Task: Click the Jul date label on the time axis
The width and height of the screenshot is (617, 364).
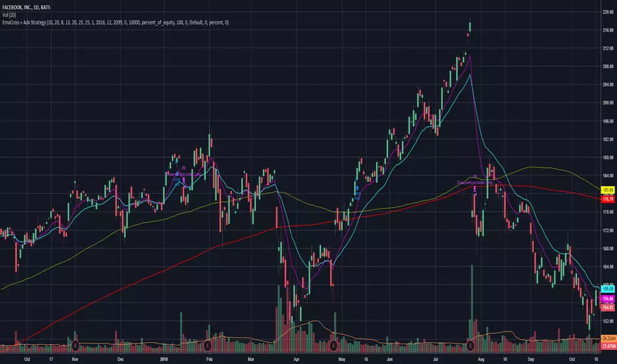Action: click(x=435, y=359)
